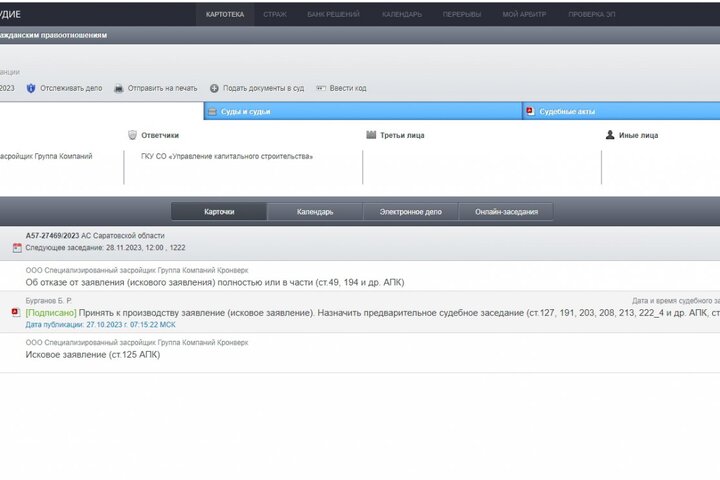Click the shield icon for Отслеживать дело
Image resolution: width=720 pixels, height=480 pixels.
point(31,88)
